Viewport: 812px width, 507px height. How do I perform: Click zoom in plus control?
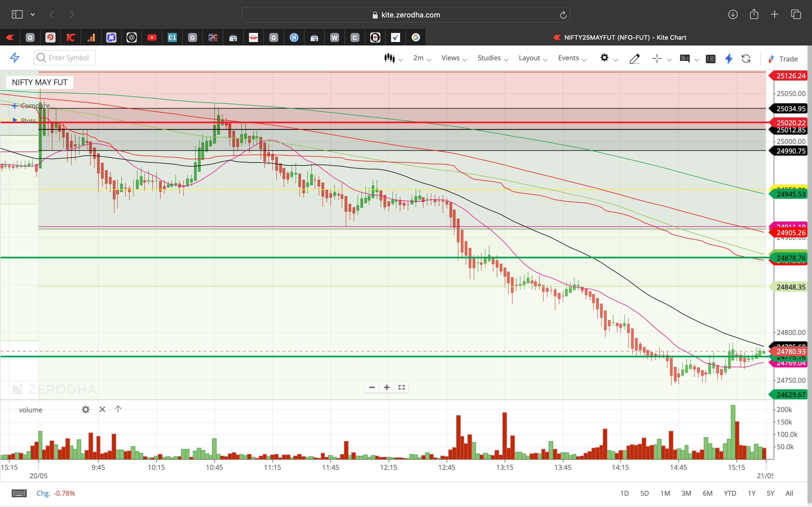tap(386, 387)
